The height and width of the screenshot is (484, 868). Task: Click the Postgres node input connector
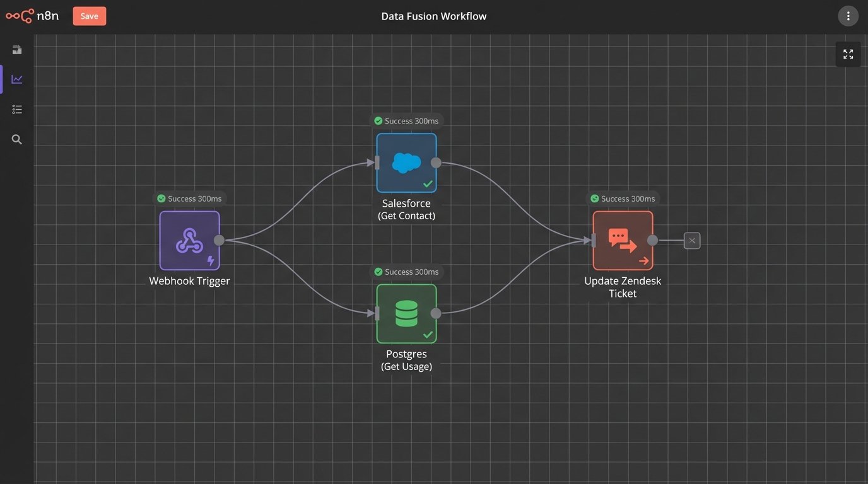tap(377, 313)
